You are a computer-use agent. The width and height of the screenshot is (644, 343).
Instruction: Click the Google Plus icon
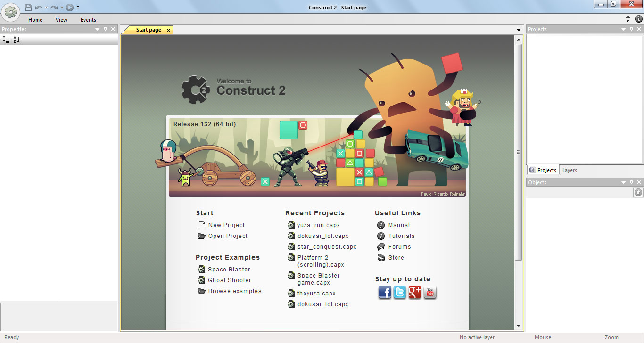click(x=415, y=293)
